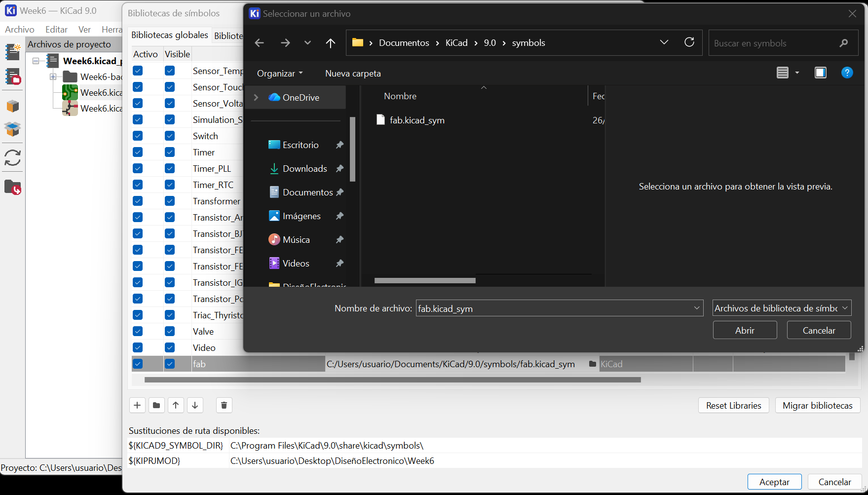Open view options dropdown arrow
Viewport: 868px width, 495px height.
coord(797,73)
